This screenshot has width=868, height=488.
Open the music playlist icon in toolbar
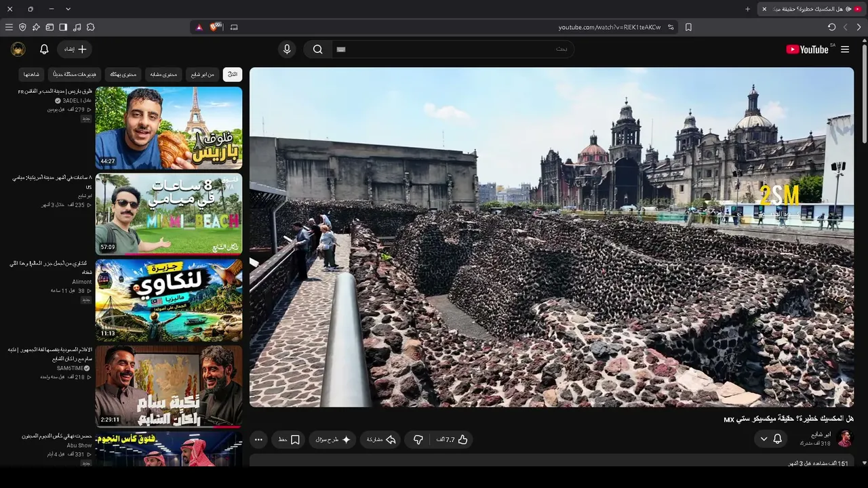pyautogui.click(x=77, y=27)
